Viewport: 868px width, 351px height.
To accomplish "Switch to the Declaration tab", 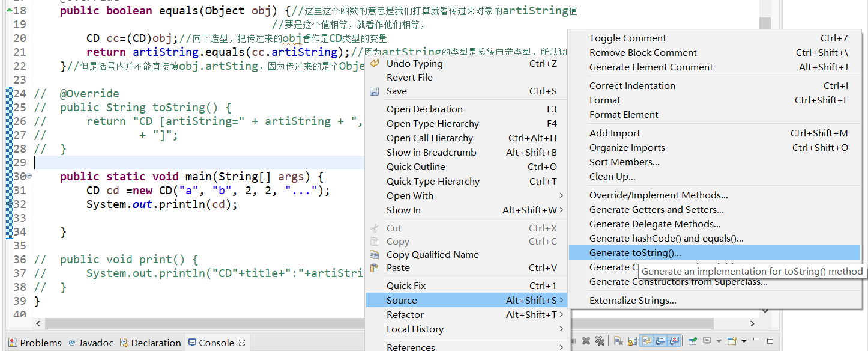I will point(150,343).
